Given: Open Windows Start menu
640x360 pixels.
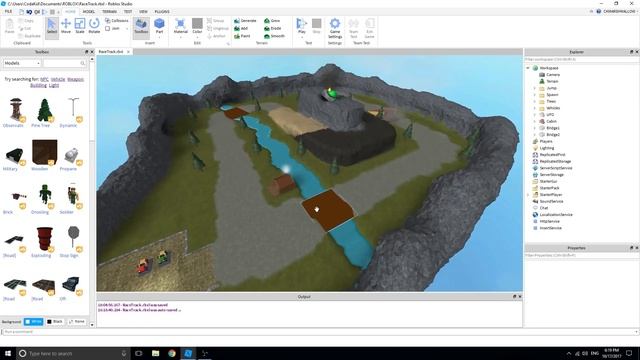Looking at the screenshot, I should (x=8, y=353).
